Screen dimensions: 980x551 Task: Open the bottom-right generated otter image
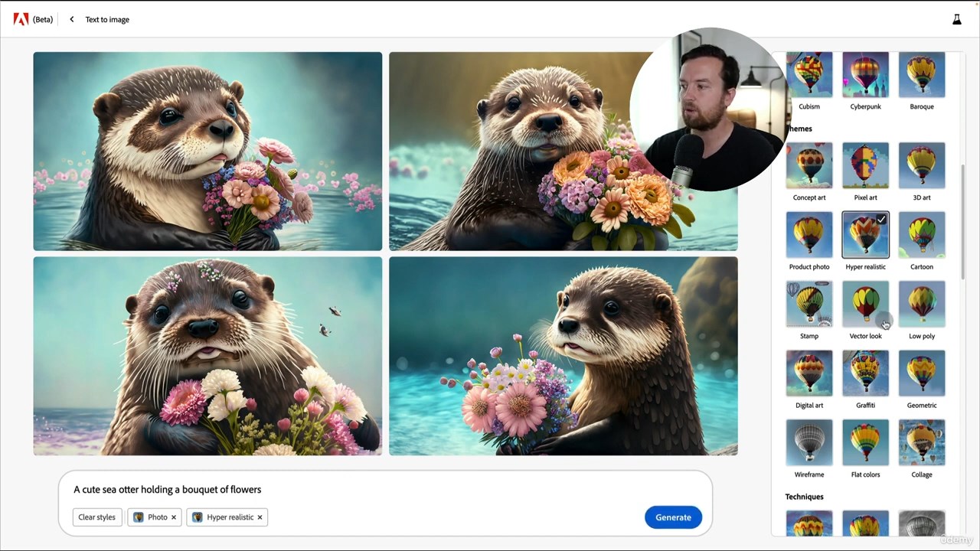coord(563,356)
